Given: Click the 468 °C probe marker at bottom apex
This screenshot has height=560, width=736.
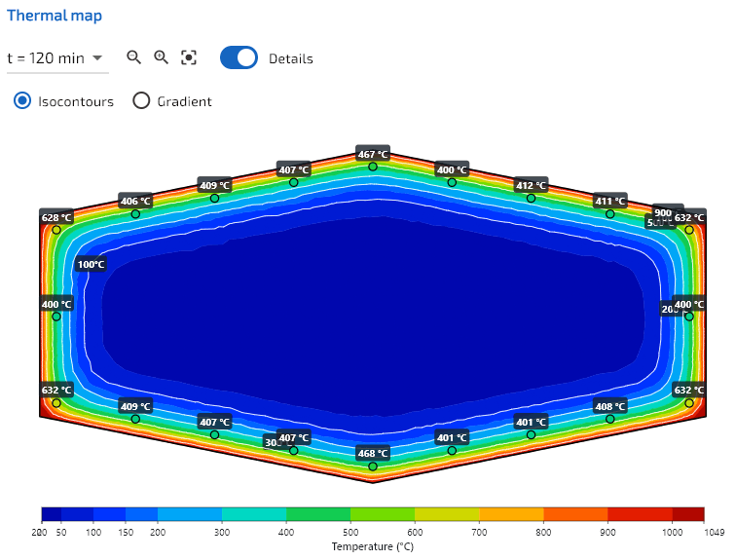Looking at the screenshot, I should (373, 467).
